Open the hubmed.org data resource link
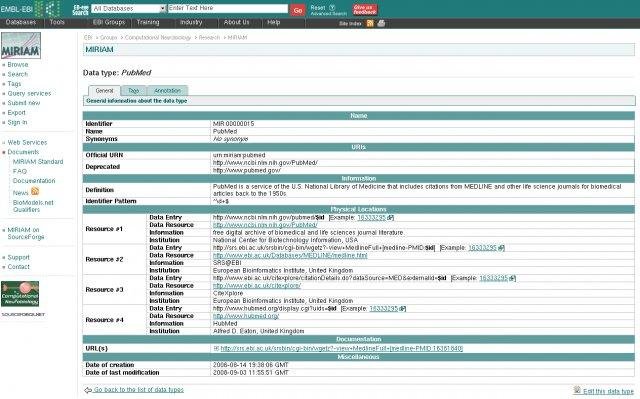 (x=246, y=316)
